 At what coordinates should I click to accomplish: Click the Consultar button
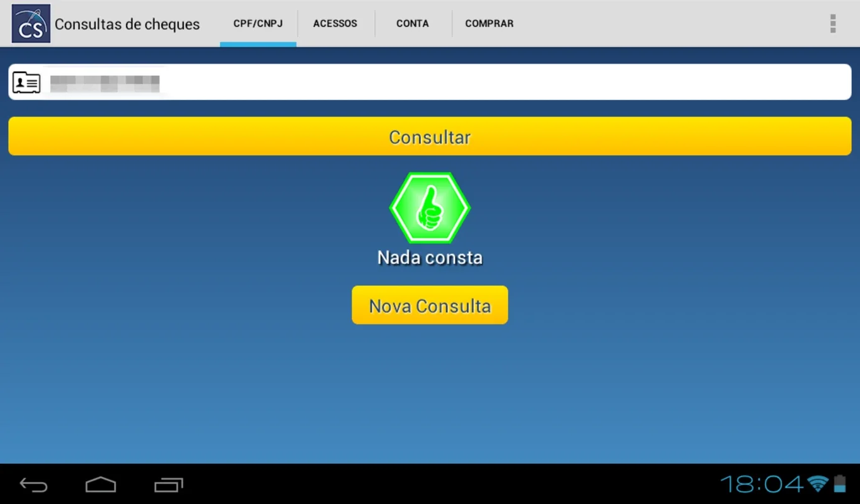(430, 137)
